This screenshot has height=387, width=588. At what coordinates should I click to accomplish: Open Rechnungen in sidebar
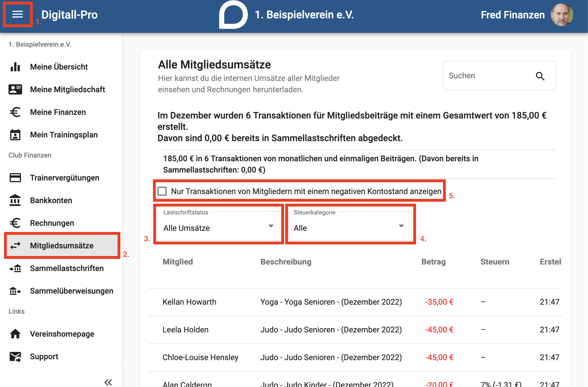point(61,223)
